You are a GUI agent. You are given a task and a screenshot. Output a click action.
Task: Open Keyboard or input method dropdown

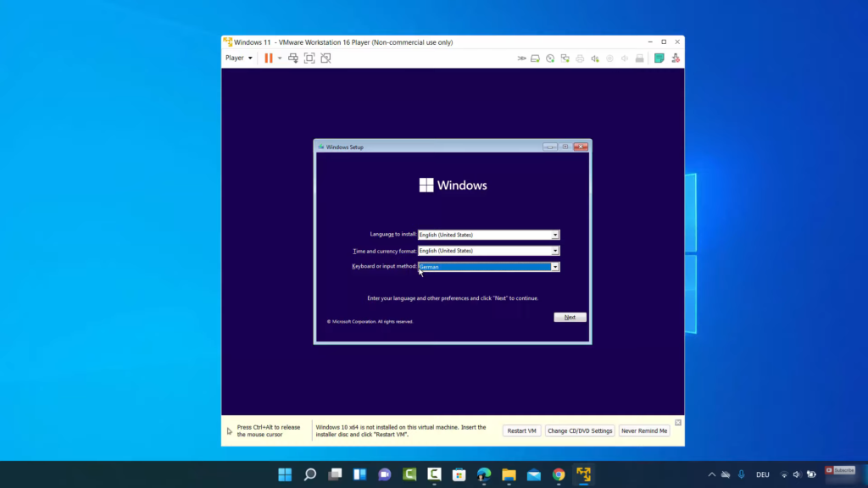pyautogui.click(x=555, y=267)
